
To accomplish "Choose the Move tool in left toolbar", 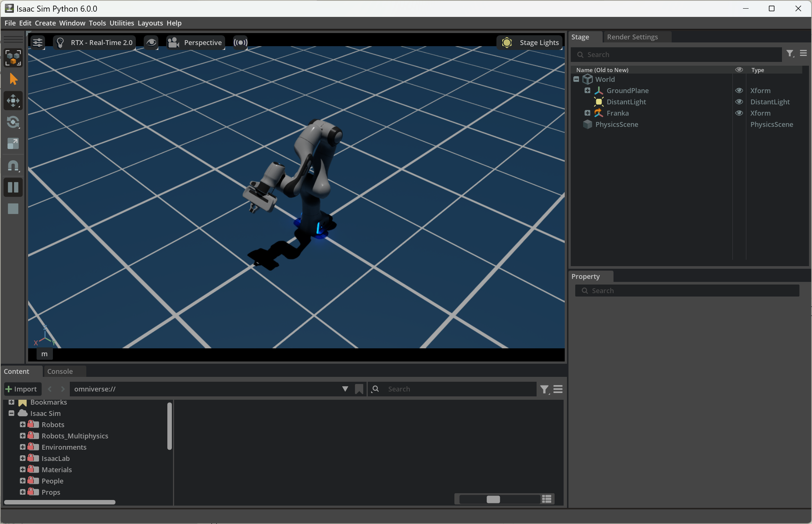I will point(13,101).
